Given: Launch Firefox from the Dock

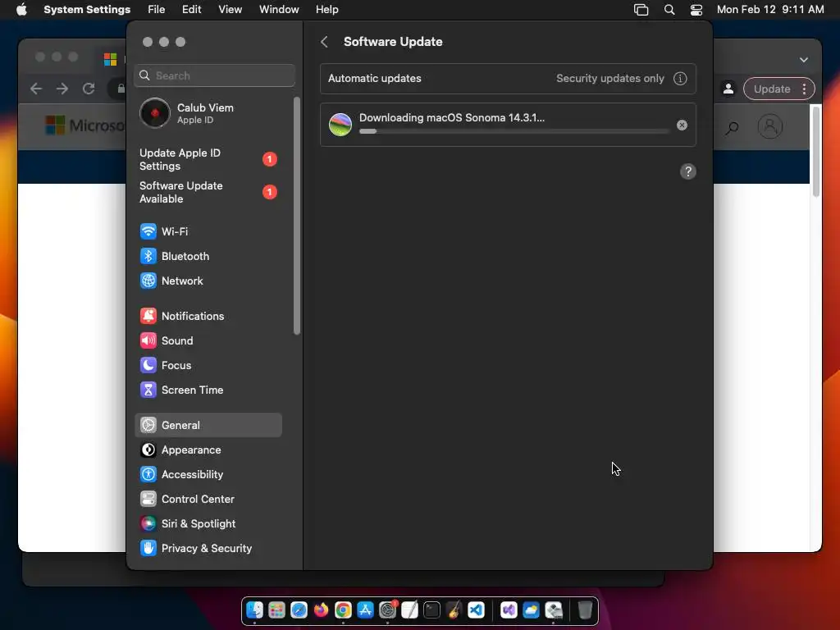Looking at the screenshot, I should click(321, 610).
